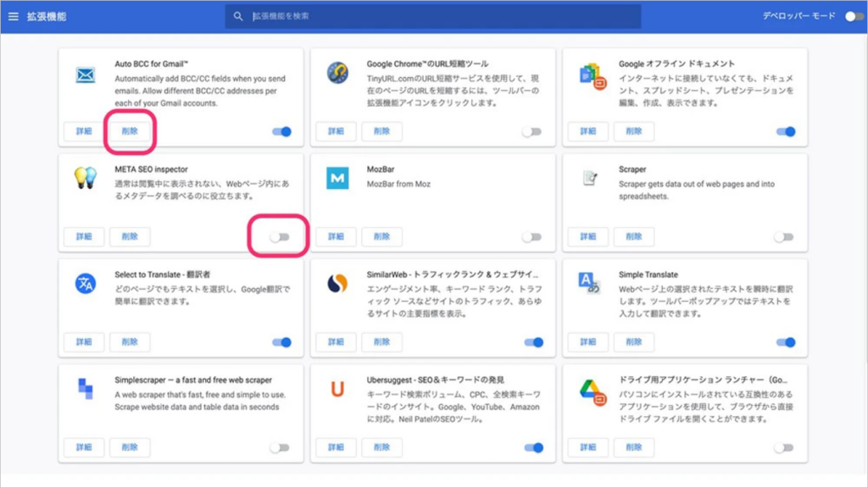This screenshot has width=868, height=488.
Task: Click the Google Chrome URL shortener icon
Action: (x=337, y=73)
